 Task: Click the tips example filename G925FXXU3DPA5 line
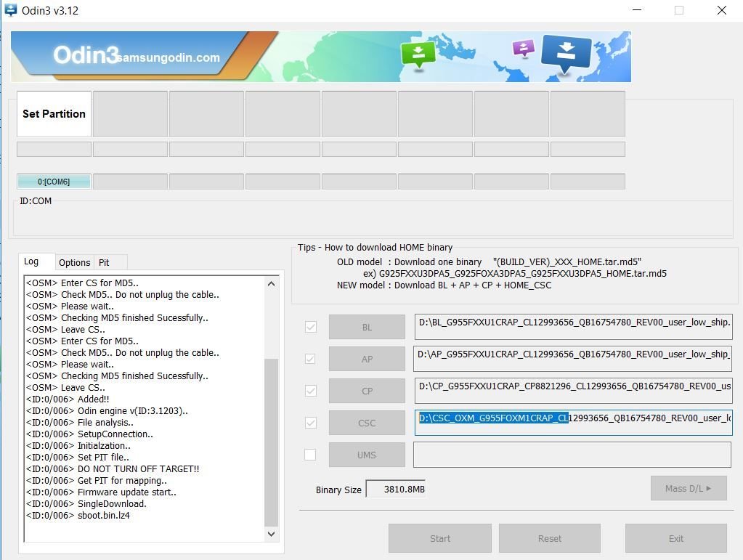tap(515, 273)
